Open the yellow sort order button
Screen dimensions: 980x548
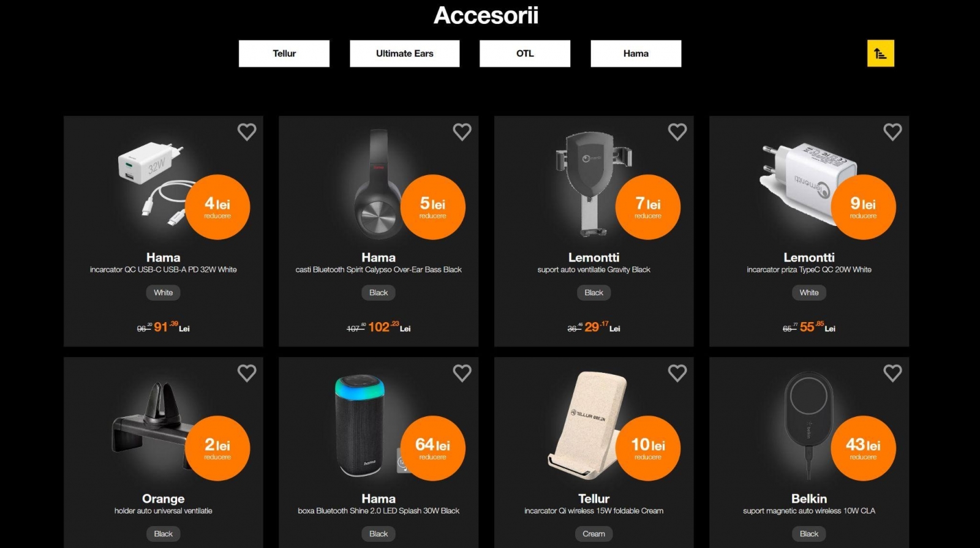(x=880, y=53)
